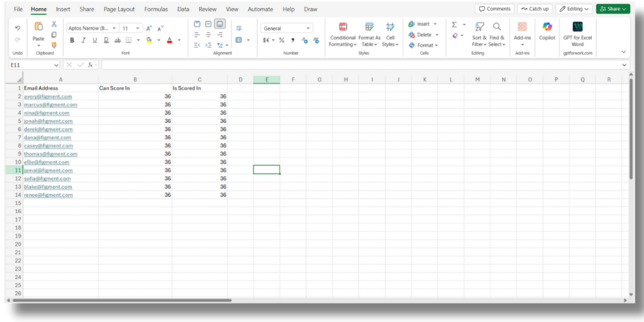This screenshot has width=644, height=322.
Task: Toggle Wrap Text in Alignment group
Action: (239, 28)
